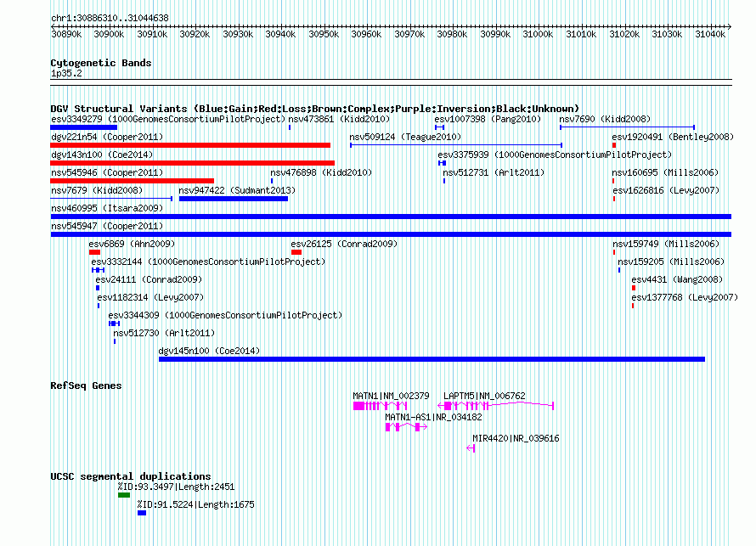Viewport: 756px width, 546px height.
Task: Select the MATN1|NM_002379 gene label
Action: [391, 396]
